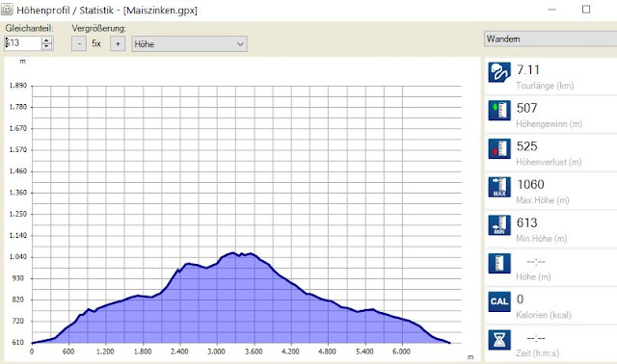Screen dimensions: 617x364
Task: Increment Gleichanteil value with up arrow
Action: point(47,40)
